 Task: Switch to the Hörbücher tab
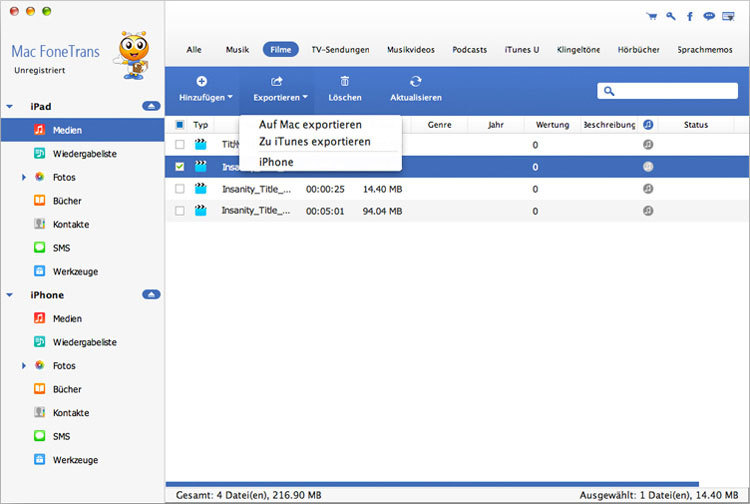pos(638,49)
